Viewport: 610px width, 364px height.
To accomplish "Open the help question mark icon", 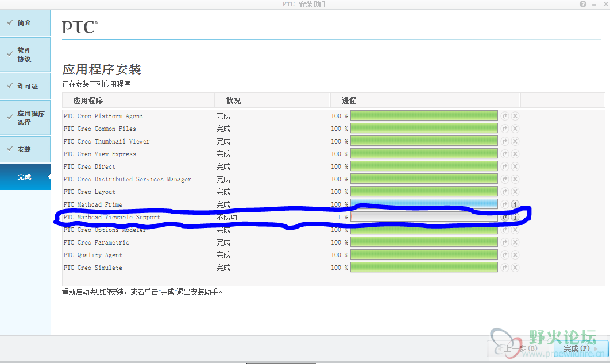I will pos(583,4).
